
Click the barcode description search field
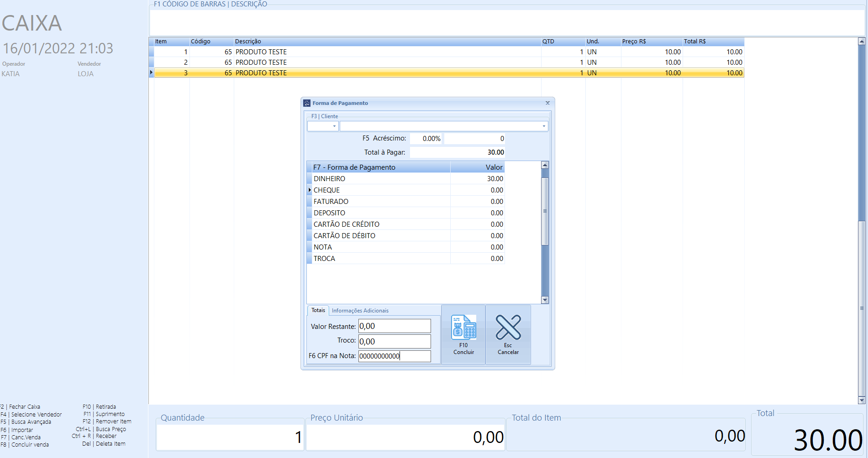point(506,22)
